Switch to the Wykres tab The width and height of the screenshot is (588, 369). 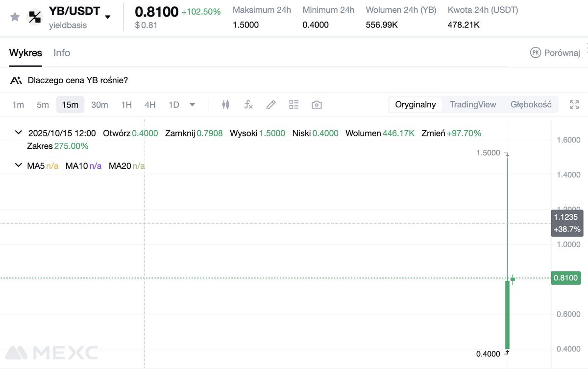pyautogui.click(x=25, y=53)
